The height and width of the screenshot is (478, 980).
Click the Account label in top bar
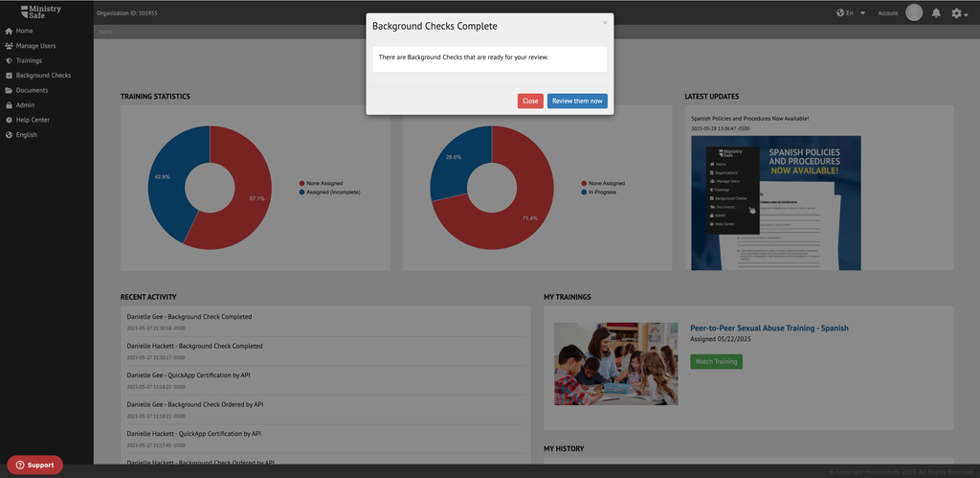pos(887,13)
